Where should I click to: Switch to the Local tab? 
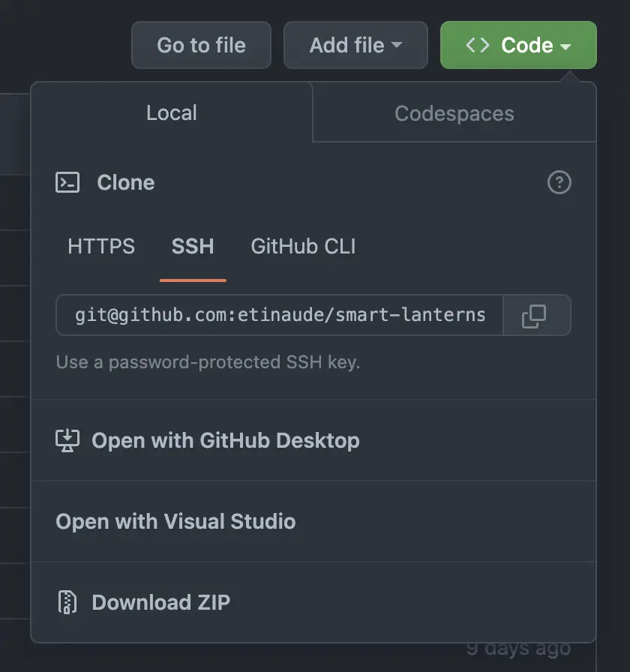click(172, 112)
